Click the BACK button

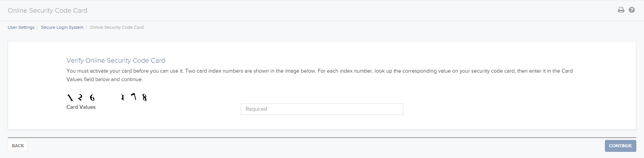coord(18,146)
